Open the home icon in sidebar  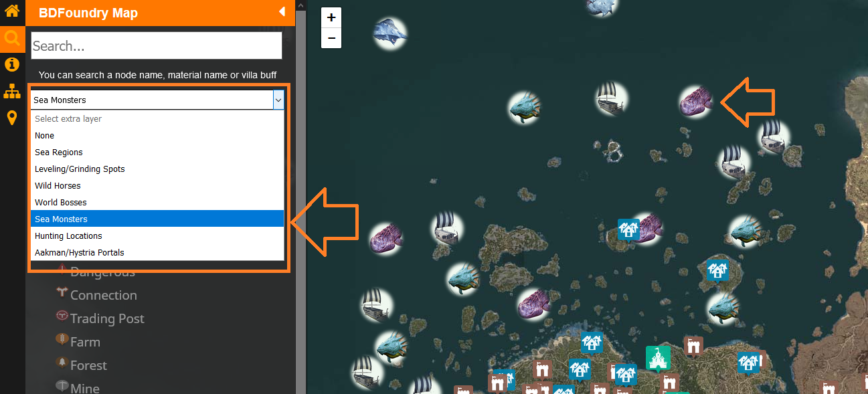[11, 11]
